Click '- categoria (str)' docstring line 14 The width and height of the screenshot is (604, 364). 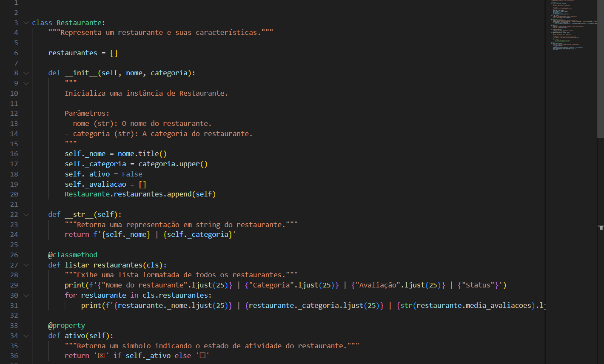(x=159, y=134)
